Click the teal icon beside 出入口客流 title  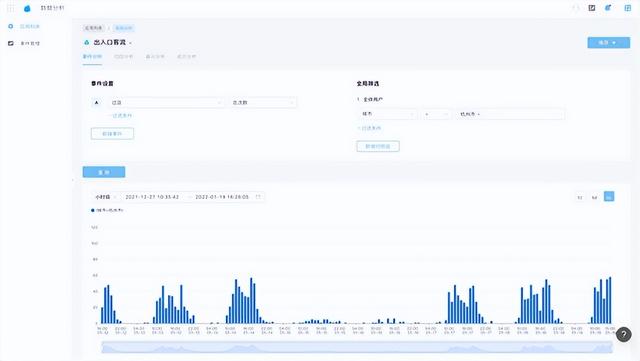(x=87, y=42)
